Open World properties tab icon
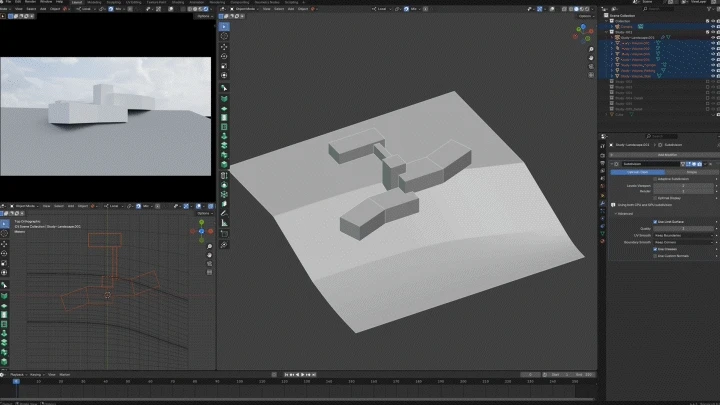The width and height of the screenshot is (720, 405). [602, 186]
